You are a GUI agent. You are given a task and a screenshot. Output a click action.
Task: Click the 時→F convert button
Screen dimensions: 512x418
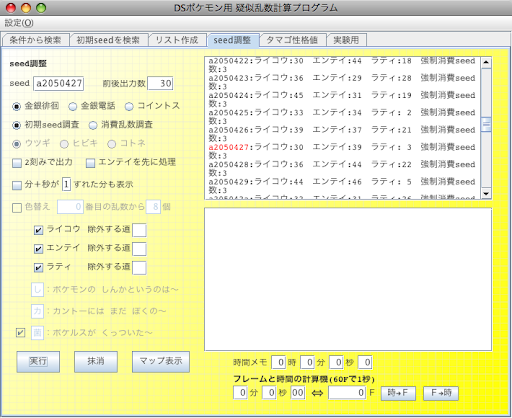pos(398,393)
